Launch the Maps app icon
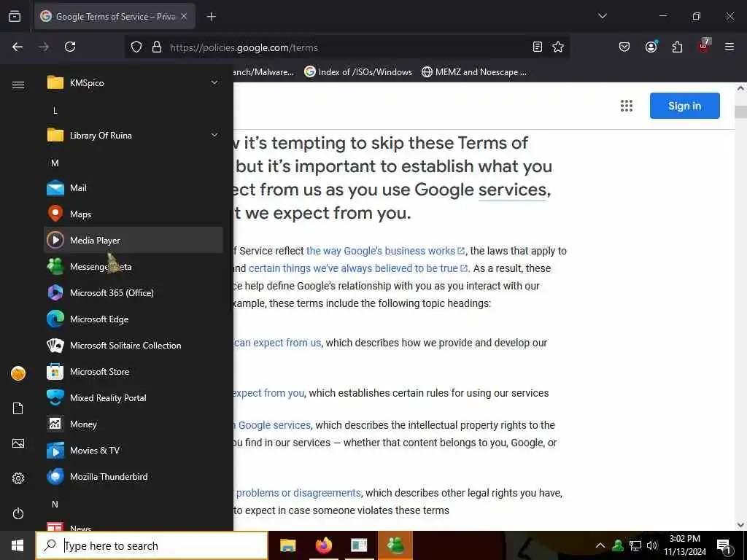The height and width of the screenshot is (560, 747). 55,214
